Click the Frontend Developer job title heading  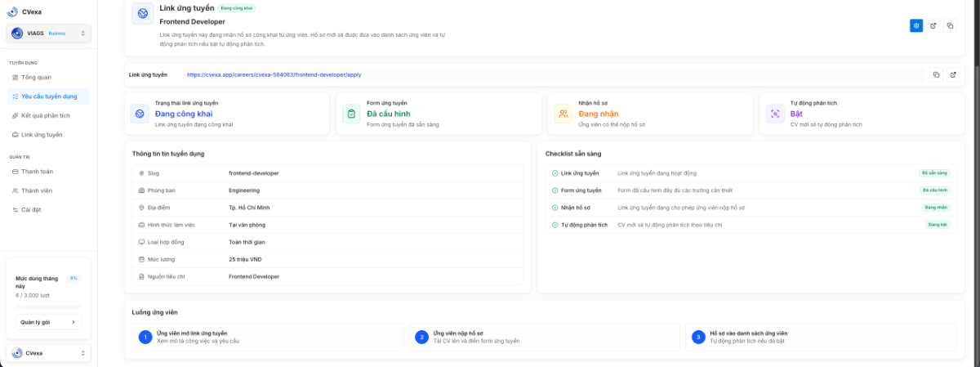tap(192, 21)
